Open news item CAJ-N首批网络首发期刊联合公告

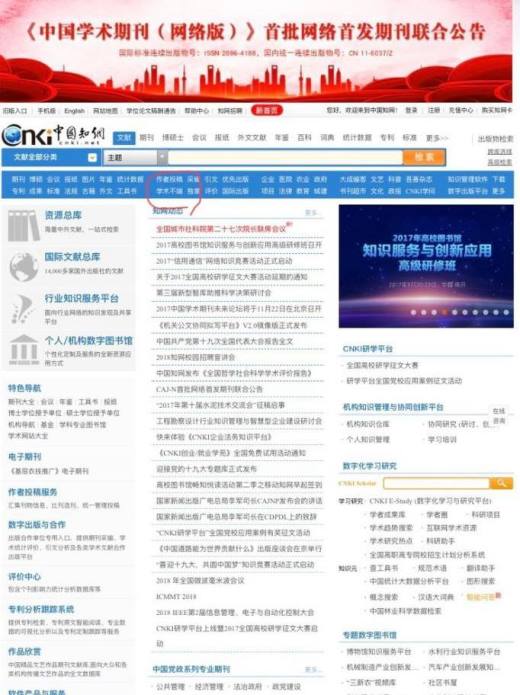click(x=209, y=389)
